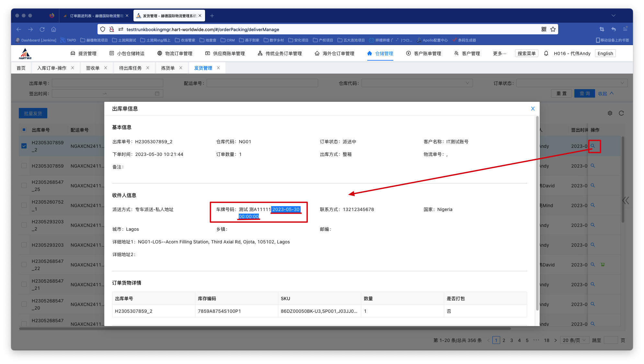Image resolution: width=644 pixels, height=364 pixels.
Task: Switch to the 拣货单 tab
Action: tap(168, 68)
